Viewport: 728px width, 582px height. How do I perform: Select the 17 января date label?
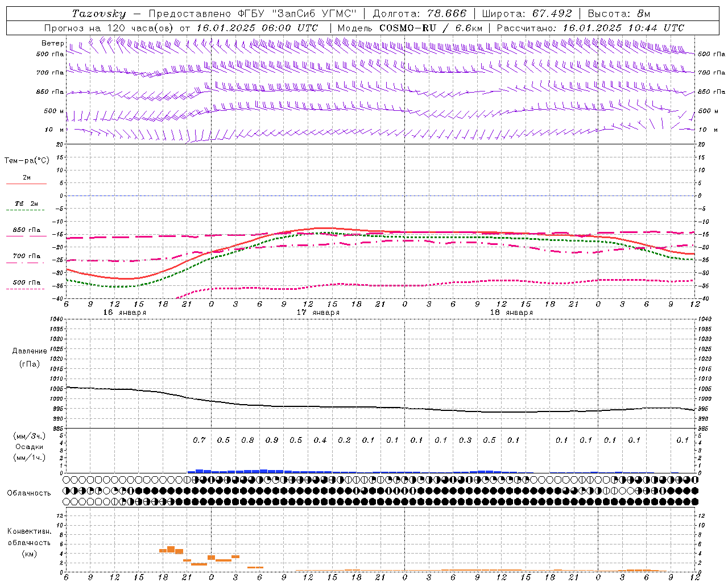point(318,313)
